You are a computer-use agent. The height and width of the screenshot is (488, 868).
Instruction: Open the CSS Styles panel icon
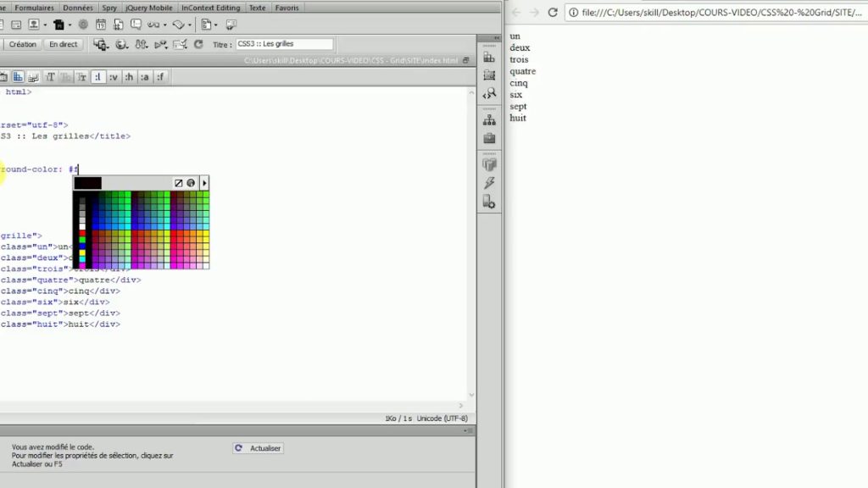[490, 58]
